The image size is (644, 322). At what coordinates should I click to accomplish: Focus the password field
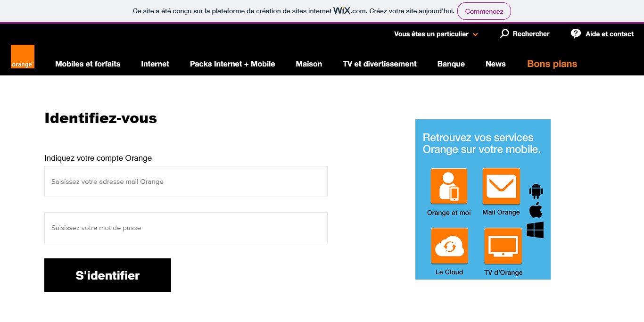point(186,228)
